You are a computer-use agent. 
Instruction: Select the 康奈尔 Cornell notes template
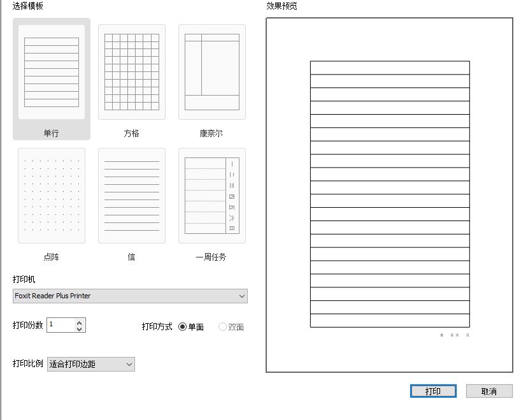pos(211,71)
